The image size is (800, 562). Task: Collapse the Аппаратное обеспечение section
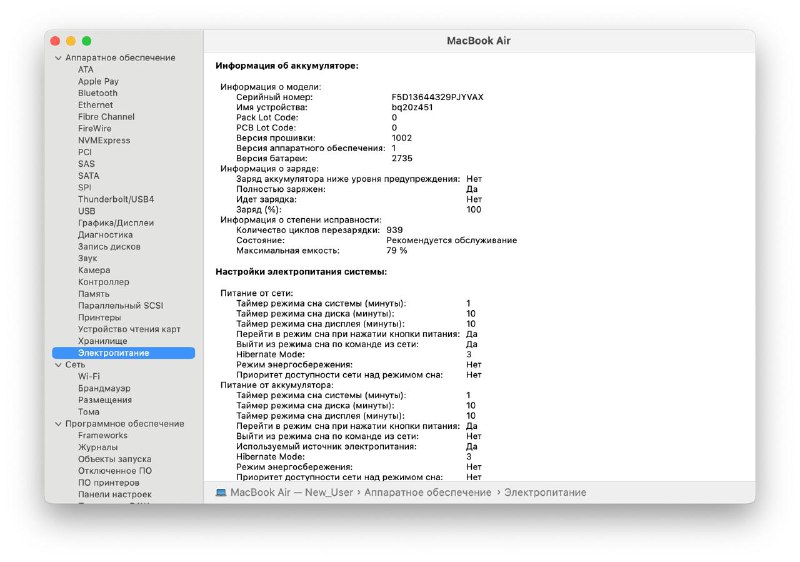tap(58, 58)
